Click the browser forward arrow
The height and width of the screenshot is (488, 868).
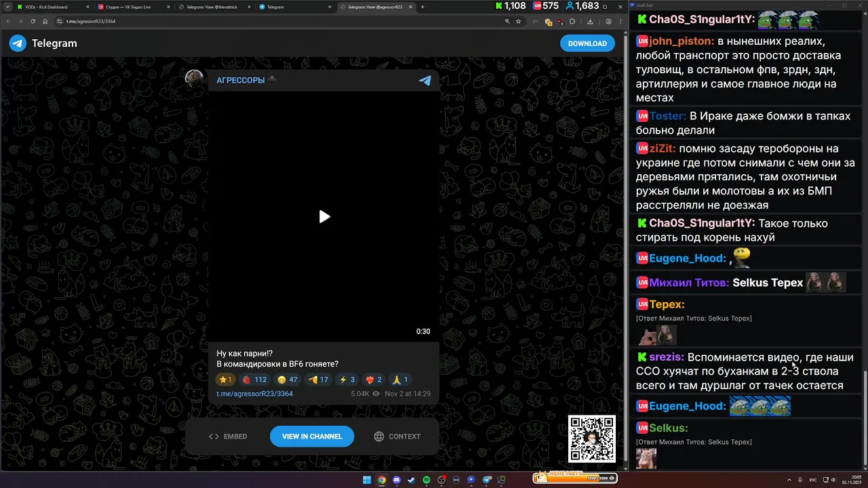click(x=20, y=21)
